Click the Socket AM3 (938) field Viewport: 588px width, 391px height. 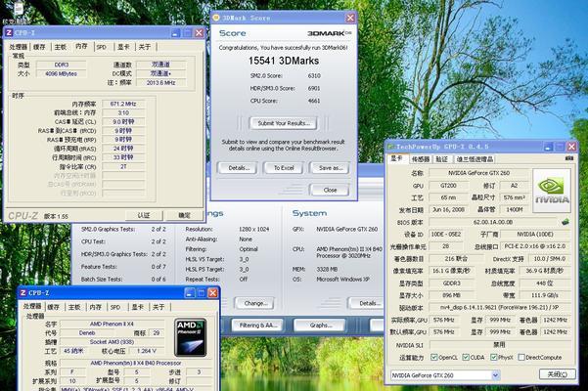tap(112, 342)
